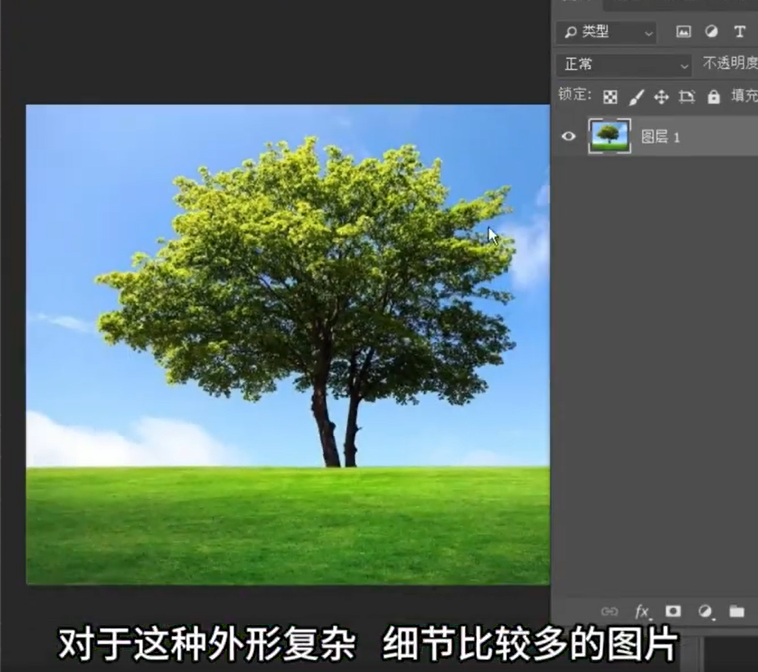Viewport: 758px width, 672px height.
Task: Lock image pixels brush icon
Action: point(636,97)
